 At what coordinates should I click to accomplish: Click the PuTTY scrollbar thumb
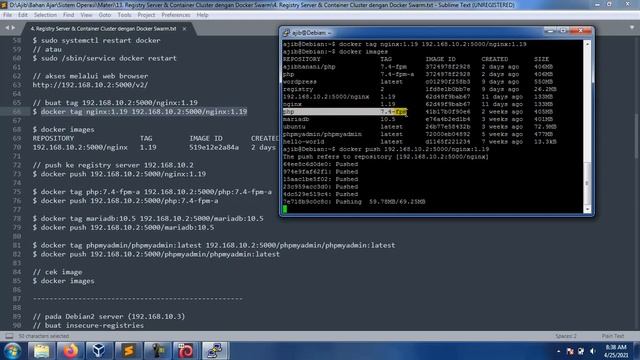pyautogui.click(x=587, y=183)
